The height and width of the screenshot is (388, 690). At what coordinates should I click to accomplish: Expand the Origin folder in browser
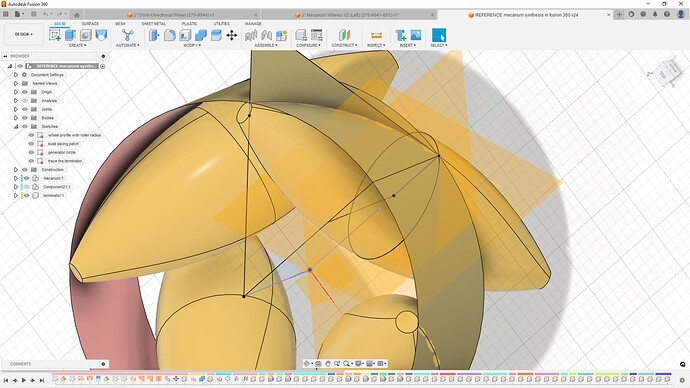[16, 92]
